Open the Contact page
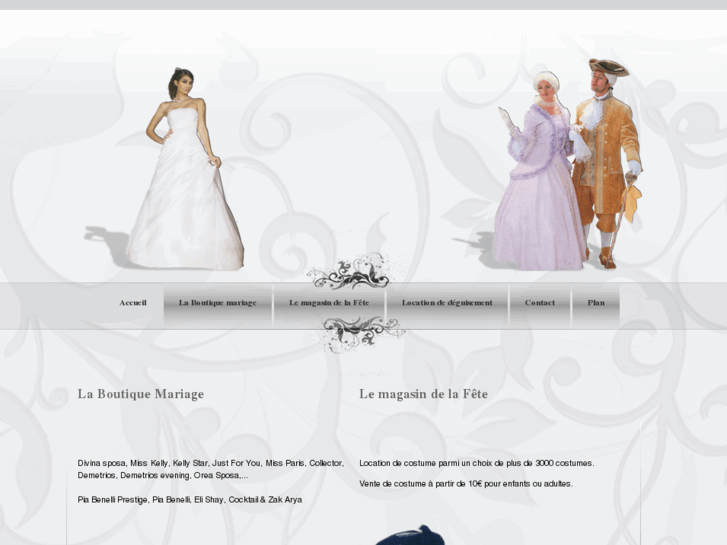The image size is (727, 545). tap(540, 303)
